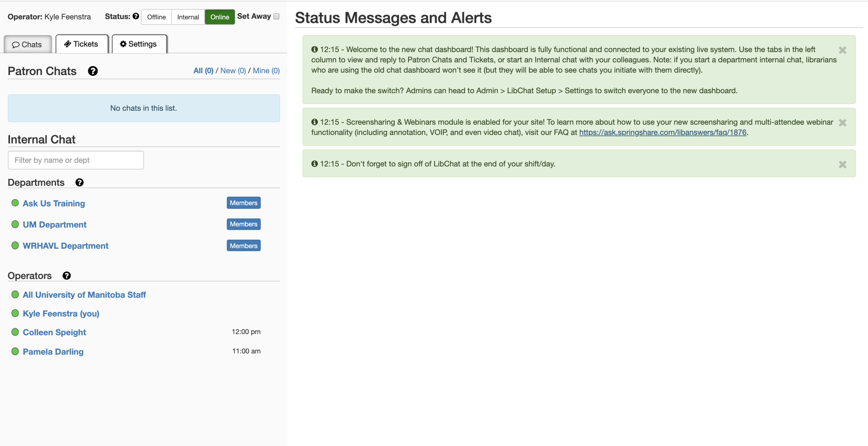Image resolution: width=868 pixels, height=446 pixels.
Task: Click help icon next to Operators
Action: [x=67, y=276]
